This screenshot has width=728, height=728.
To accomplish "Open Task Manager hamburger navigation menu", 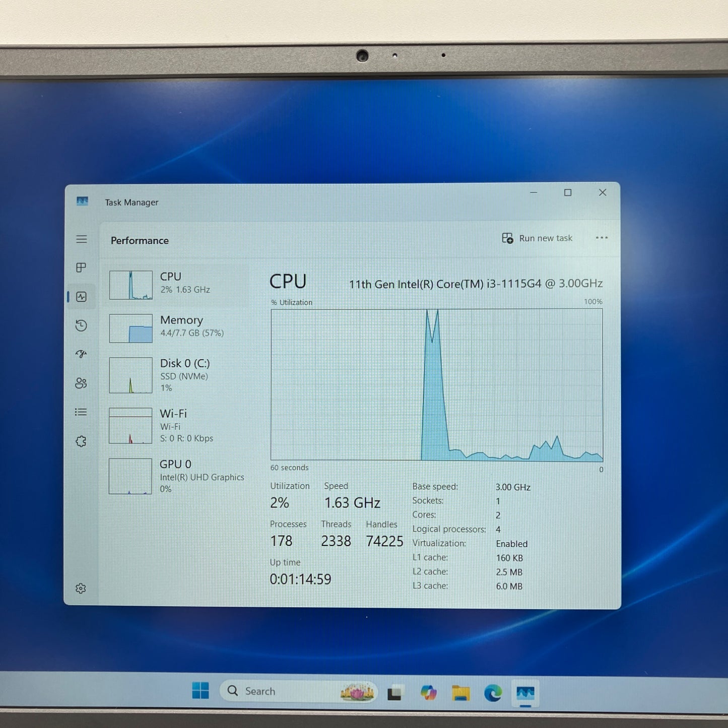I will coord(82,239).
